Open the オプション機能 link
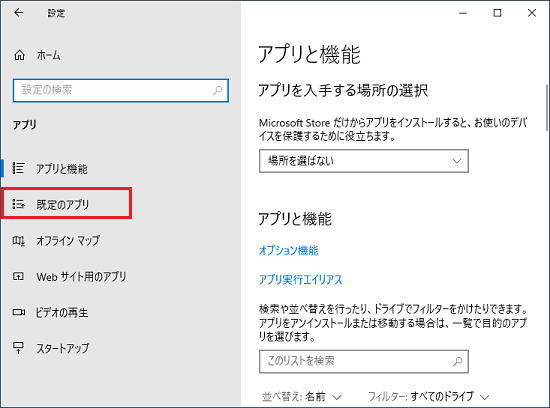Image resolution: width=550 pixels, height=408 pixels. point(288,250)
